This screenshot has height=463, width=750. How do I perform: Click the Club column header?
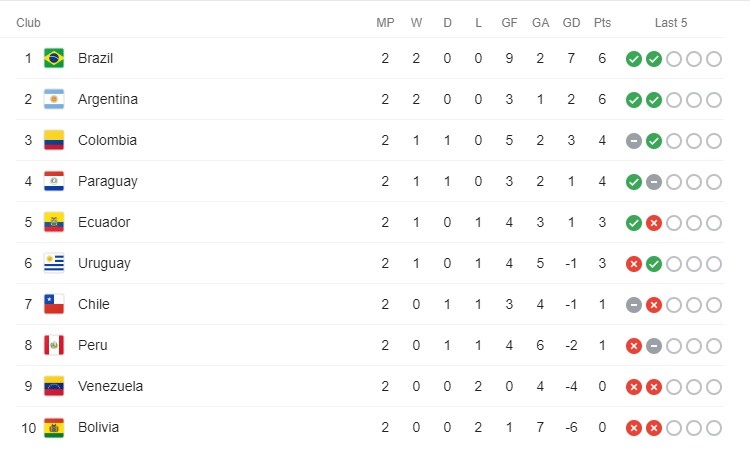(x=28, y=22)
